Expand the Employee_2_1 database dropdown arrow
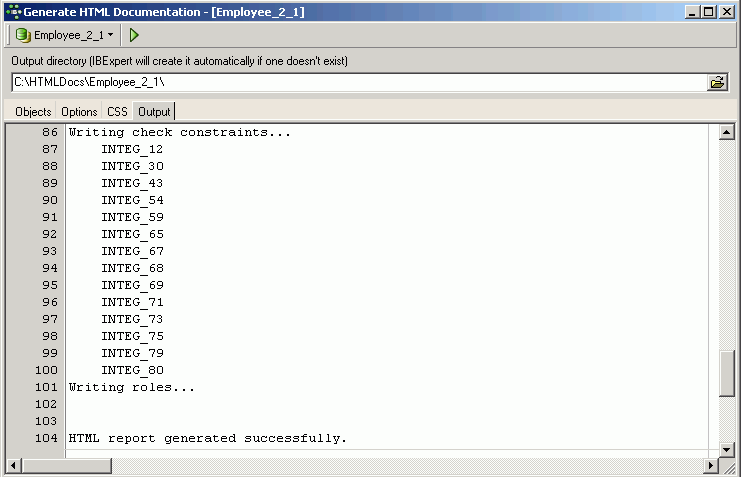The image size is (741, 477). point(110,35)
